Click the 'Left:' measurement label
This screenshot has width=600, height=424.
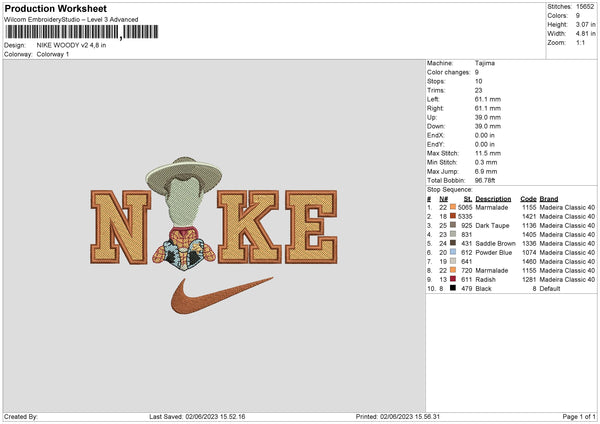pos(433,99)
